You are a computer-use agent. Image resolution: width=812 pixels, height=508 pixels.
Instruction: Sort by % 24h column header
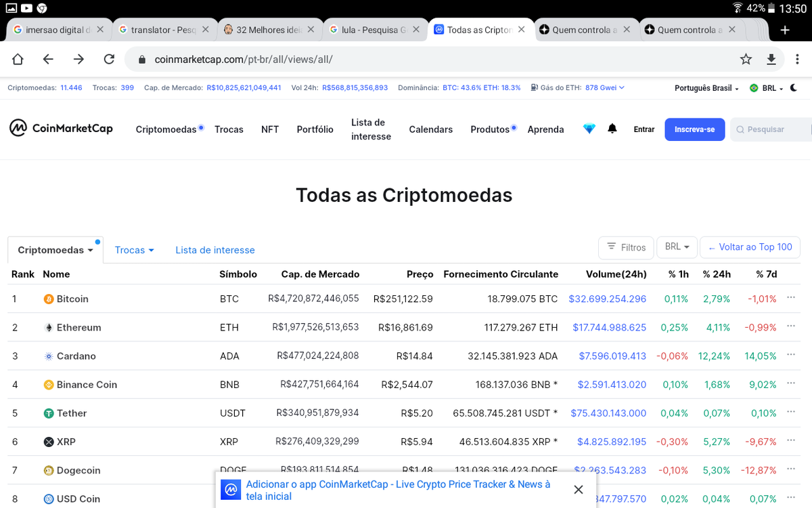coord(717,274)
